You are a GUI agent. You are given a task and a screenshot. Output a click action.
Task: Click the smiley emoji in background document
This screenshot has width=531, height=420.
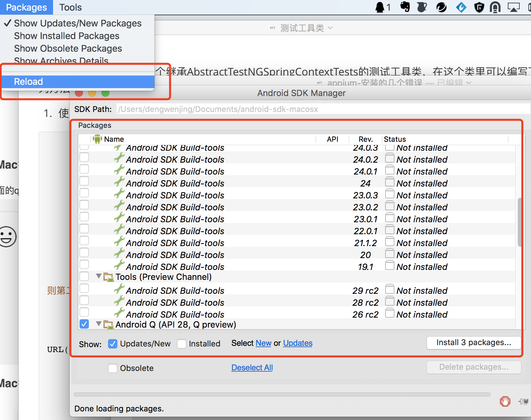click(7, 237)
